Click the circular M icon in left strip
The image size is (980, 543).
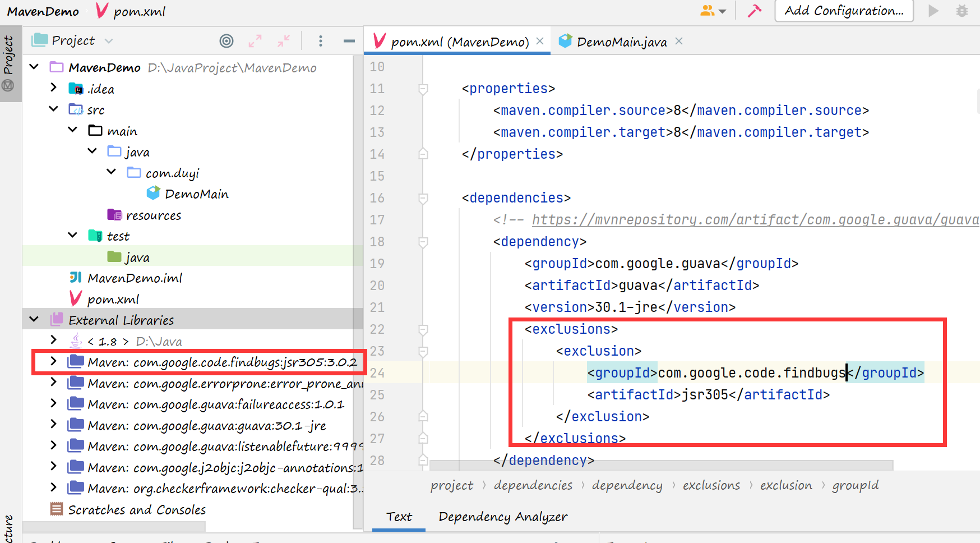(8, 85)
